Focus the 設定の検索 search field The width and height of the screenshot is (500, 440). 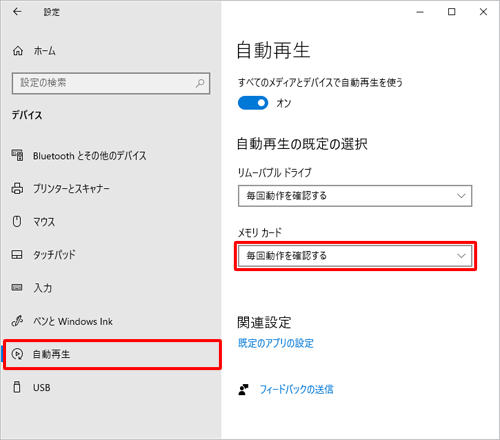point(111,83)
